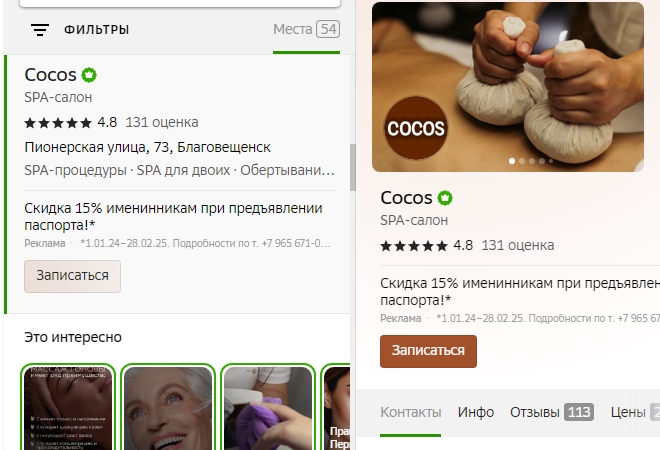
Task: Select the second photo carousel dot
Action: [x=522, y=161]
